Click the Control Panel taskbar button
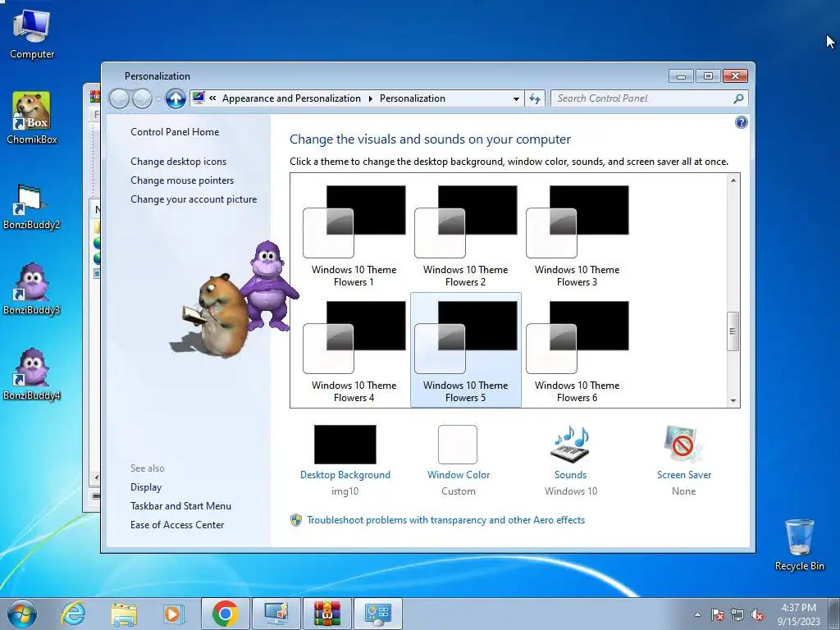Image resolution: width=840 pixels, height=630 pixels. point(377,614)
